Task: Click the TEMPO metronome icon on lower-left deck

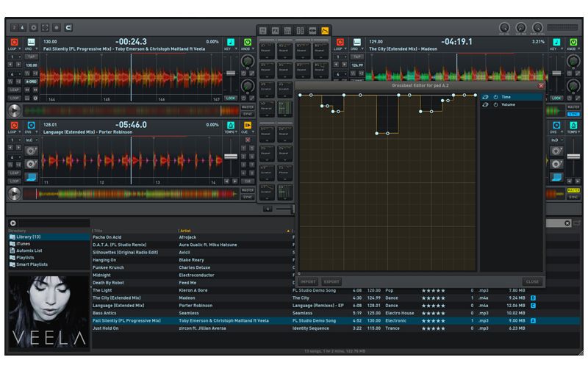Action: point(230,126)
